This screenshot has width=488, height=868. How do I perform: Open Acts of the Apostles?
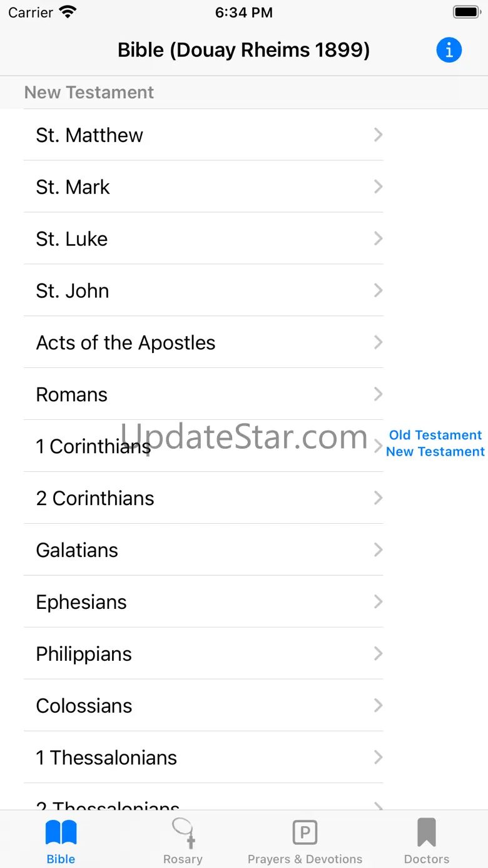126,343
